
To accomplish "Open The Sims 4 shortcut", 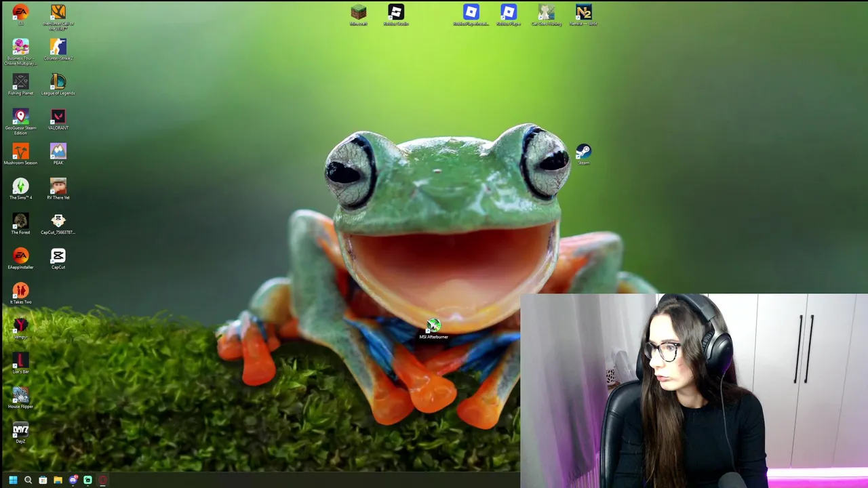I will tap(20, 186).
